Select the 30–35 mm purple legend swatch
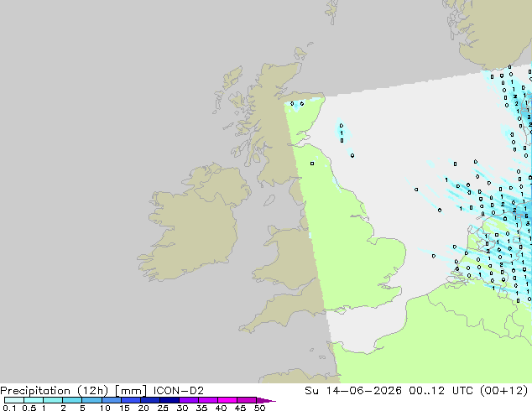 (189, 400)
